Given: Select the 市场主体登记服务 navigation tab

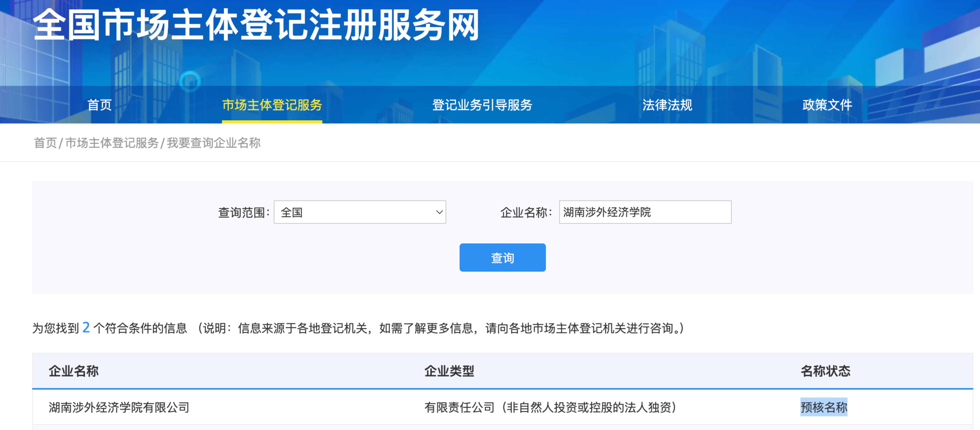Looking at the screenshot, I should coord(272,105).
